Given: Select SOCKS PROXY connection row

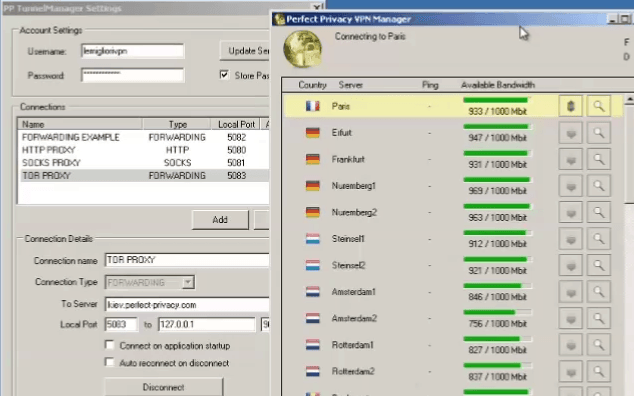Looking at the screenshot, I should (x=144, y=163).
